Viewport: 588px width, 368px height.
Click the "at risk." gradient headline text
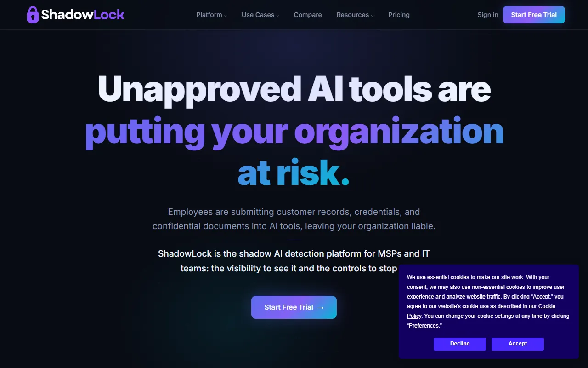tap(294, 172)
